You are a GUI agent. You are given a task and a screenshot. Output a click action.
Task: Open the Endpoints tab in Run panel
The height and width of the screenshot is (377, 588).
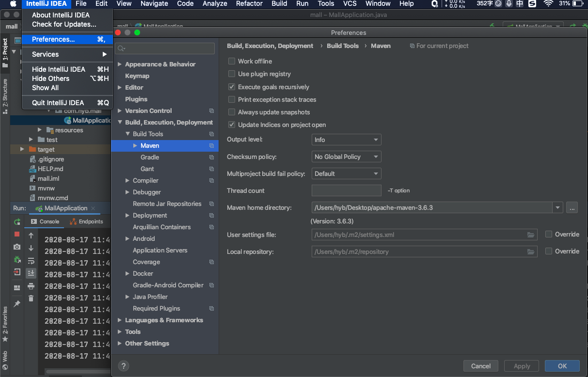tap(86, 221)
